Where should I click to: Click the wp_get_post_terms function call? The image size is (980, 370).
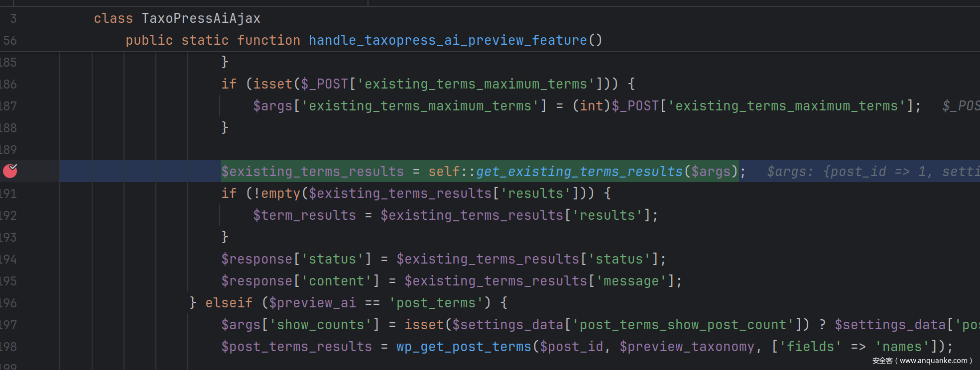464,347
